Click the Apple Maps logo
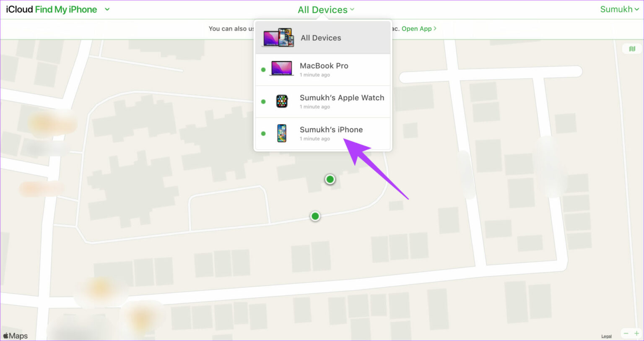The width and height of the screenshot is (644, 341). (16, 335)
